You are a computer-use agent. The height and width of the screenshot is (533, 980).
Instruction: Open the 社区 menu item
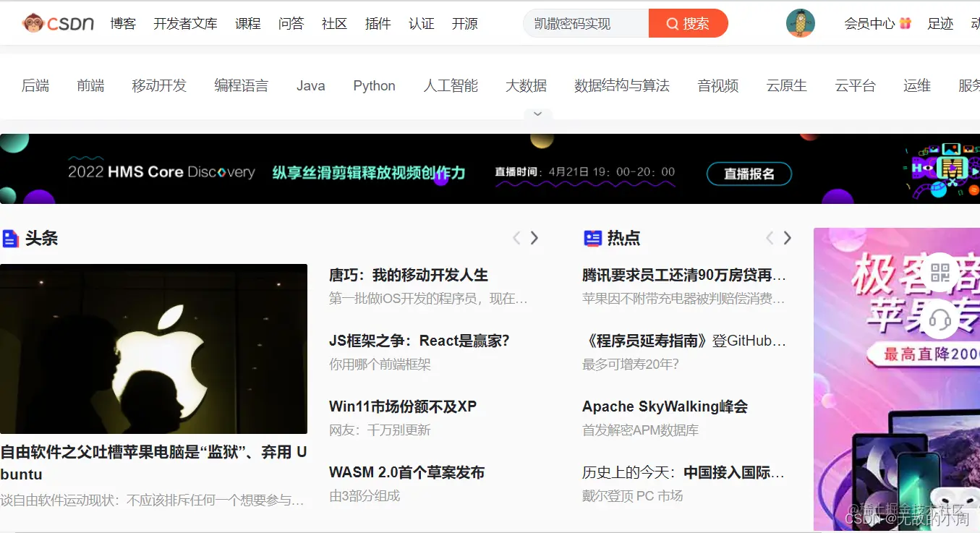click(334, 24)
